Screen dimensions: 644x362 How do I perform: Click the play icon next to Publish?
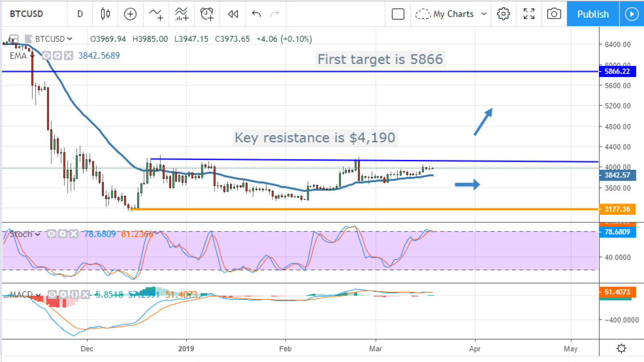coord(632,14)
